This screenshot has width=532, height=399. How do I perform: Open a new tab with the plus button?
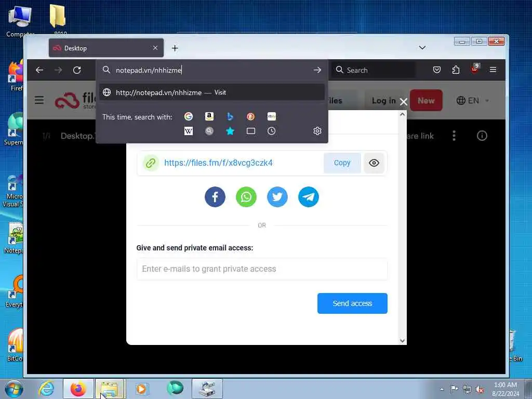(x=175, y=48)
